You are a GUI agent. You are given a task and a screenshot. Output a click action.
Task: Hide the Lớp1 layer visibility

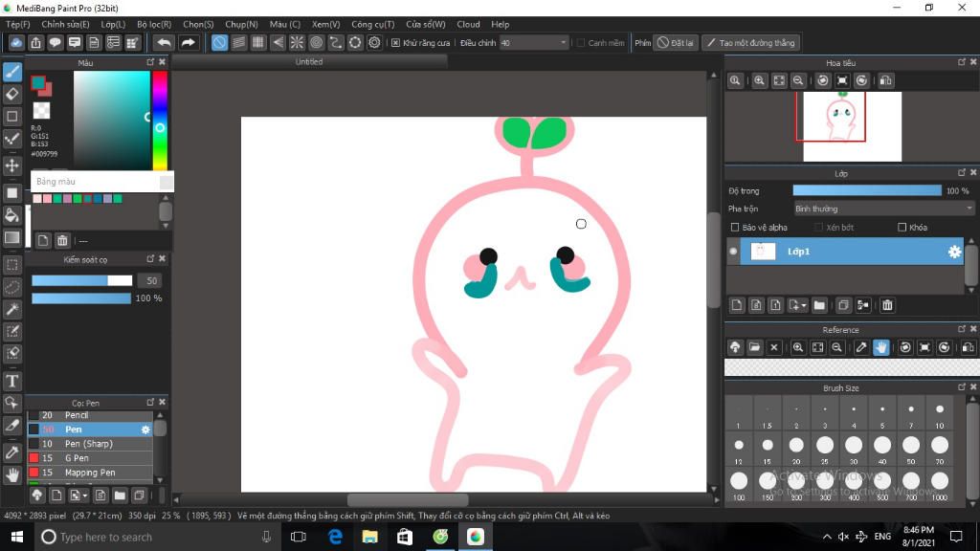pos(733,252)
